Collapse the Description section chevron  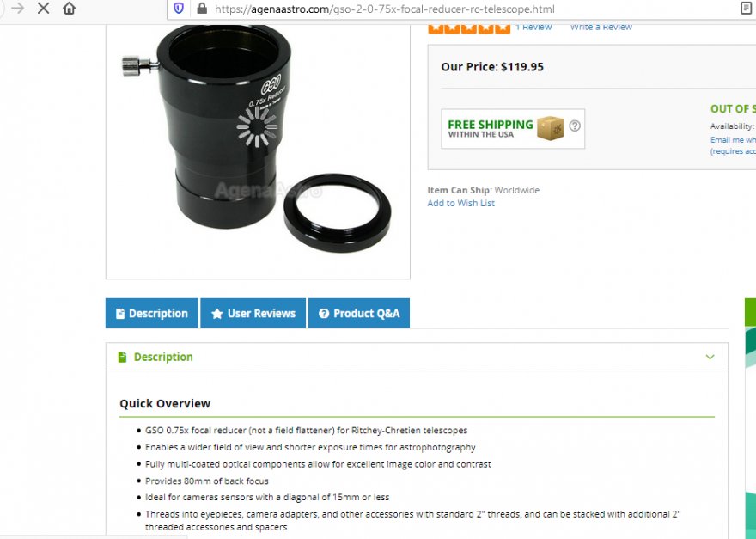coord(710,357)
